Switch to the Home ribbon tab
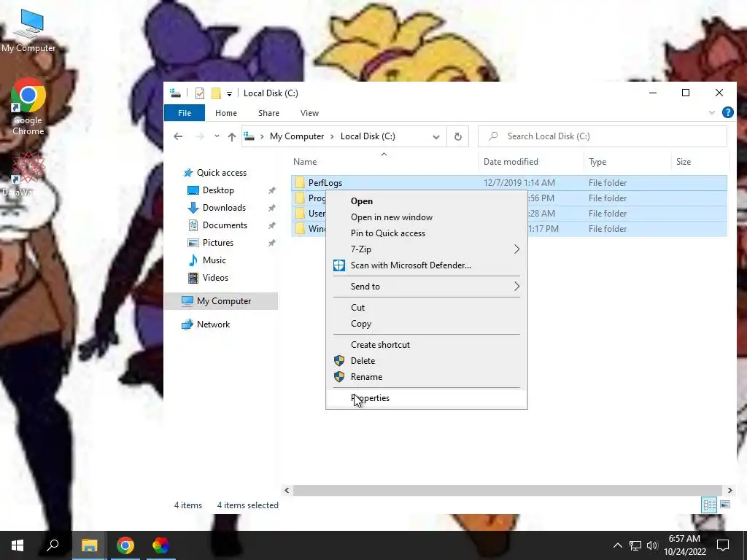 (226, 113)
